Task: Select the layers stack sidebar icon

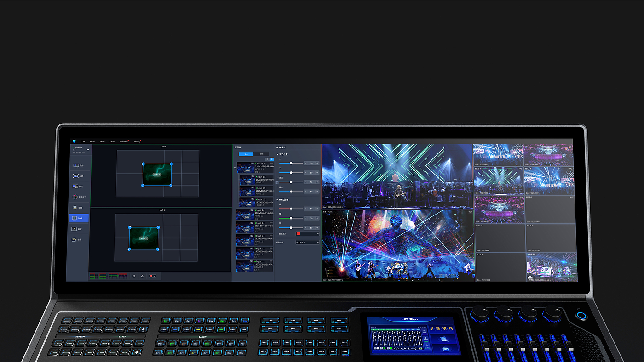Action: pos(75,208)
